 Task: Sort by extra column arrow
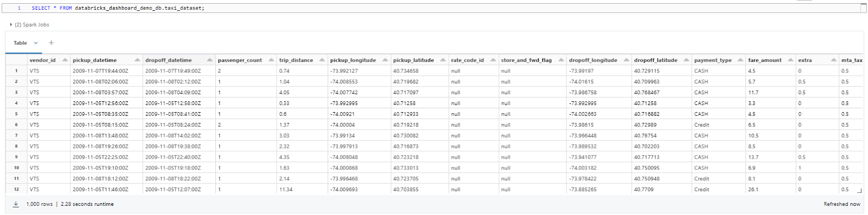point(834,60)
